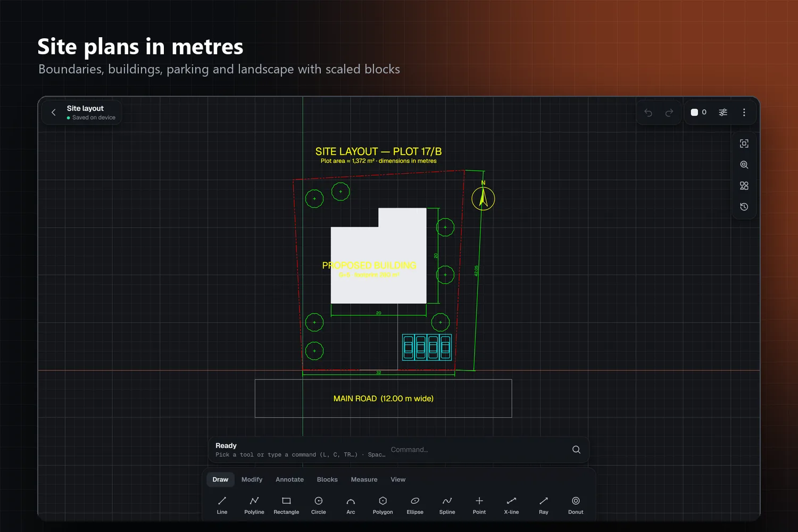Viewport: 798px width, 532px height.
Task: Open the Annotate tab
Action: pyautogui.click(x=290, y=479)
